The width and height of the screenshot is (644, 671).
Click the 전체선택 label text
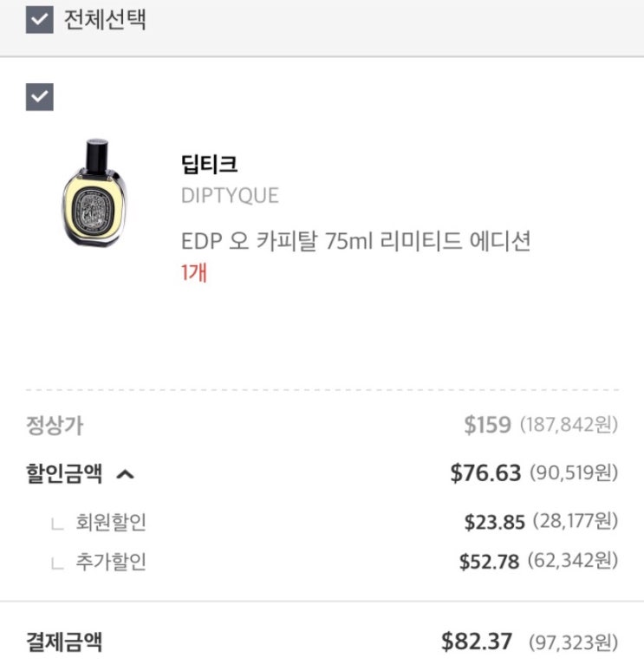(x=105, y=20)
